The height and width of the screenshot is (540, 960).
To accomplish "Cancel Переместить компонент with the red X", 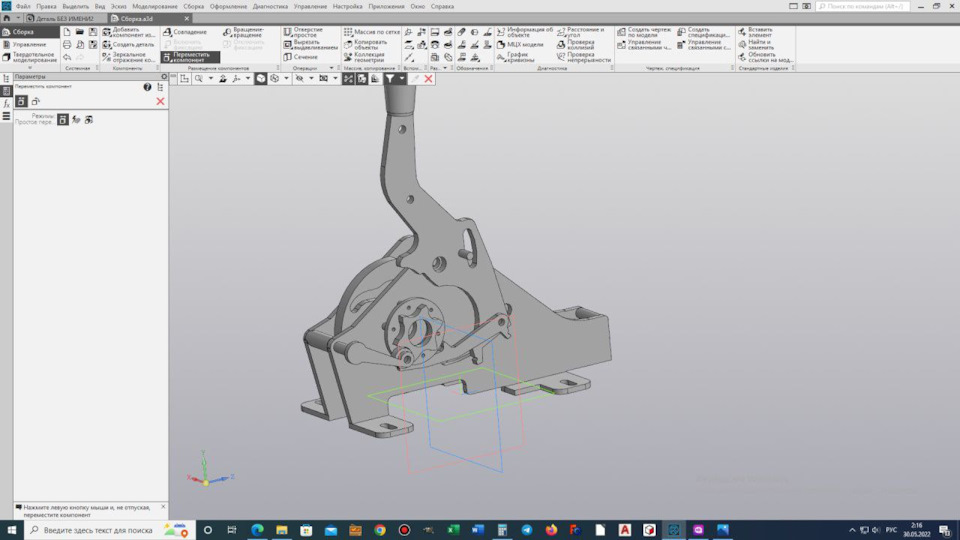I will click(160, 101).
